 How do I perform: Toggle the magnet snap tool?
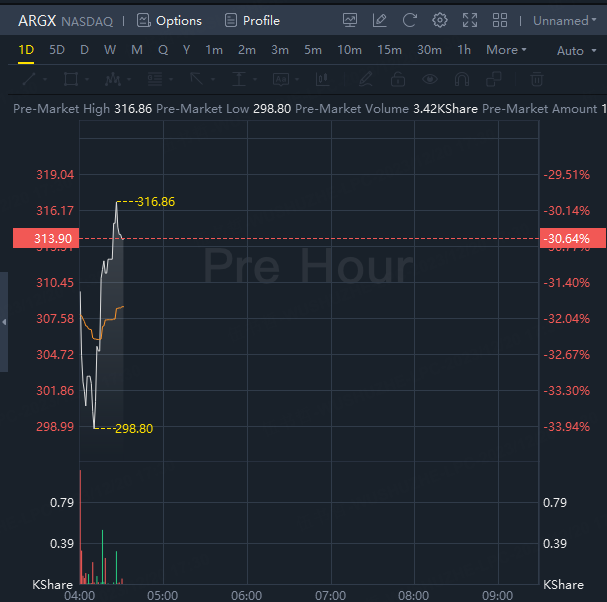coord(462,79)
